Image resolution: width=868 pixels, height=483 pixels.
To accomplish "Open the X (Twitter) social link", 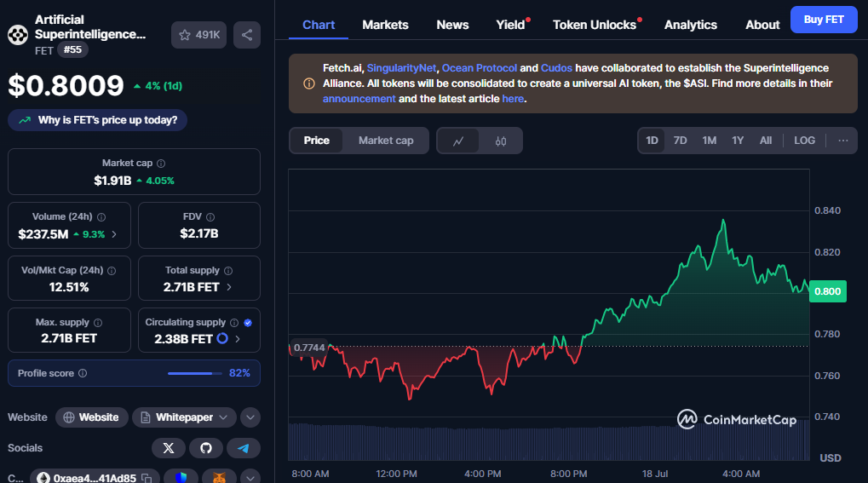I will pos(169,448).
